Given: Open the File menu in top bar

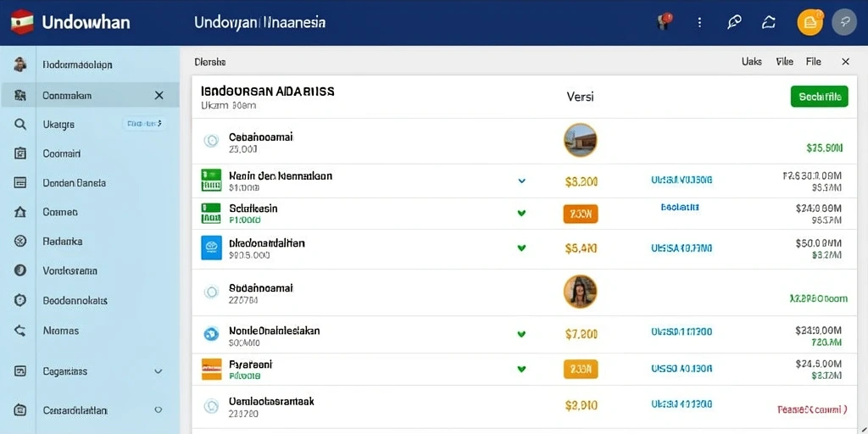Looking at the screenshot, I should 813,62.
